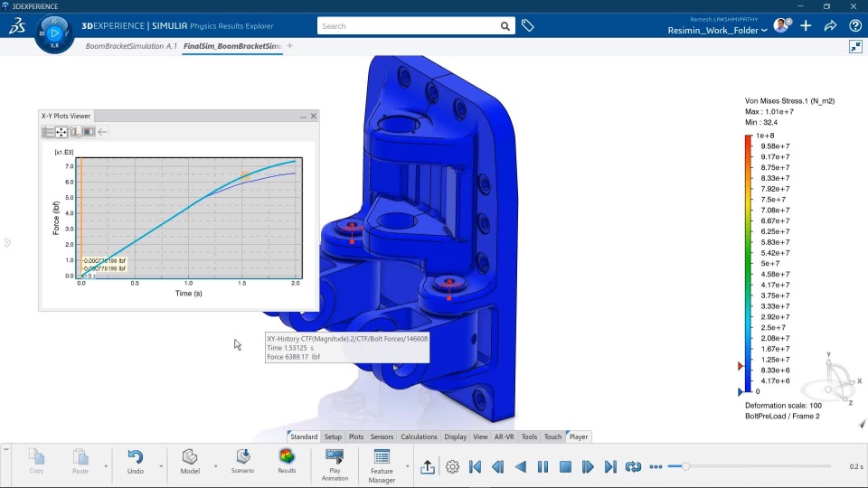Click the Paste command
Viewport: 868px width, 488px height.
coord(80,462)
